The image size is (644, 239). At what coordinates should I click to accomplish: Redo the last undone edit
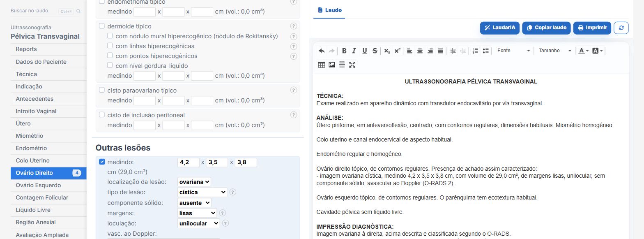coord(331,51)
